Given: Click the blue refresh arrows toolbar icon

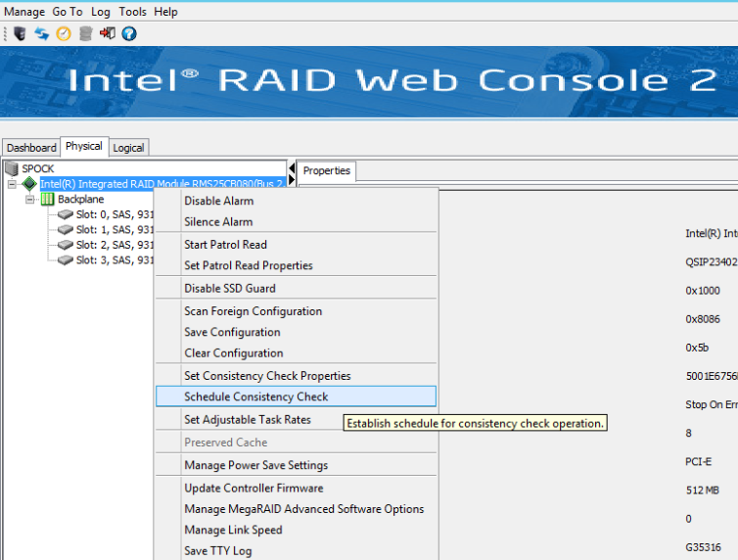Looking at the screenshot, I should pyautogui.click(x=41, y=34).
